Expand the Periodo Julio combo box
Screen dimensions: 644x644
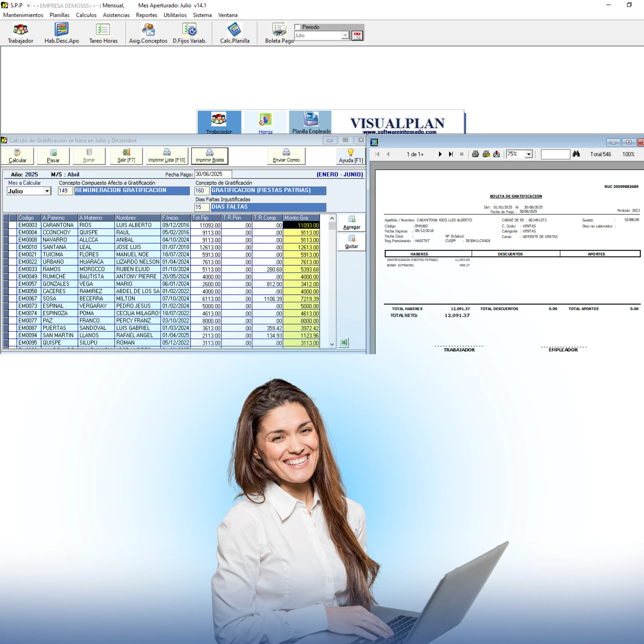pos(345,35)
